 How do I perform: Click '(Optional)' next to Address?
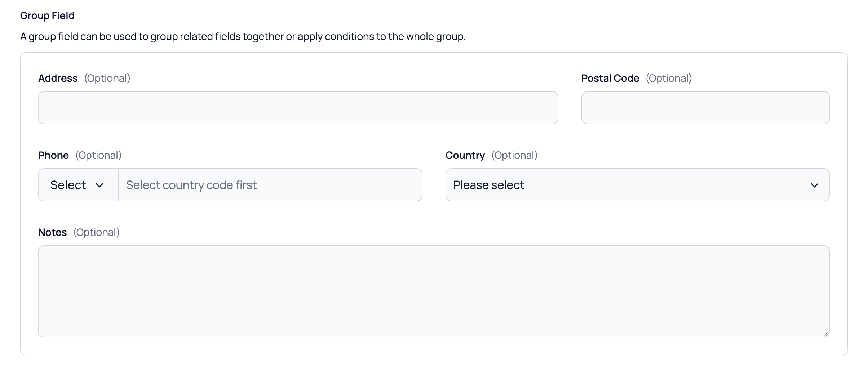pos(107,78)
